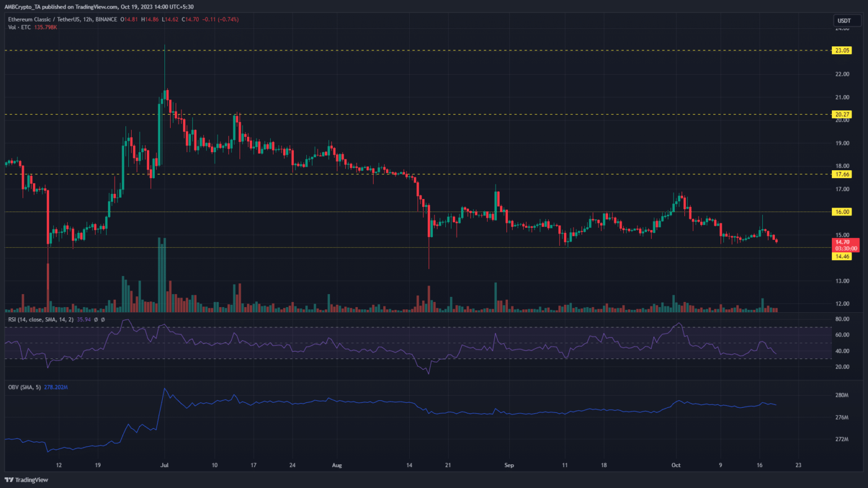Click the Ethereum Classic / TetherUS symbol title
Image resolution: width=868 pixels, height=488 pixels.
[x=50, y=19]
